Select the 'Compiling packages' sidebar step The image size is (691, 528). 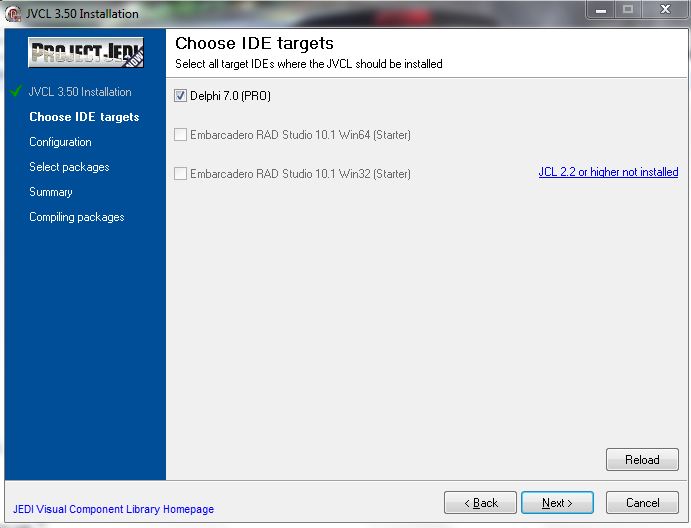click(x=77, y=217)
